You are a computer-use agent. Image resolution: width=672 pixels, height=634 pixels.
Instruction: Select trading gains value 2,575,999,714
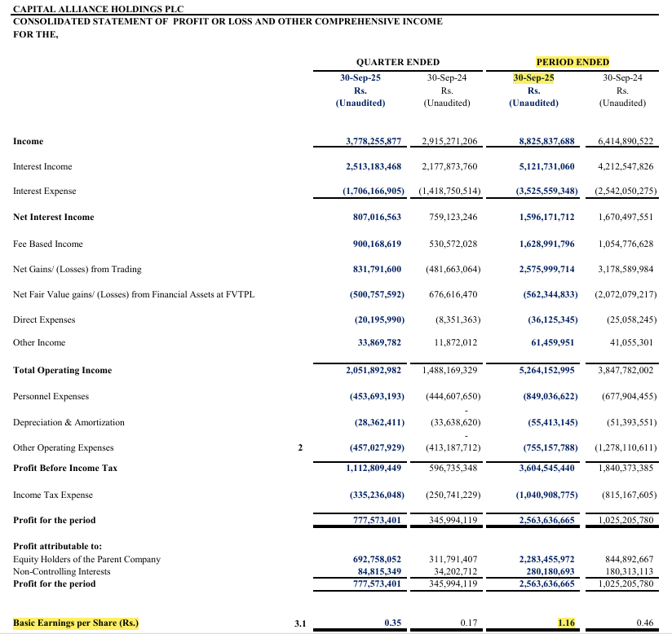pyautogui.click(x=546, y=270)
